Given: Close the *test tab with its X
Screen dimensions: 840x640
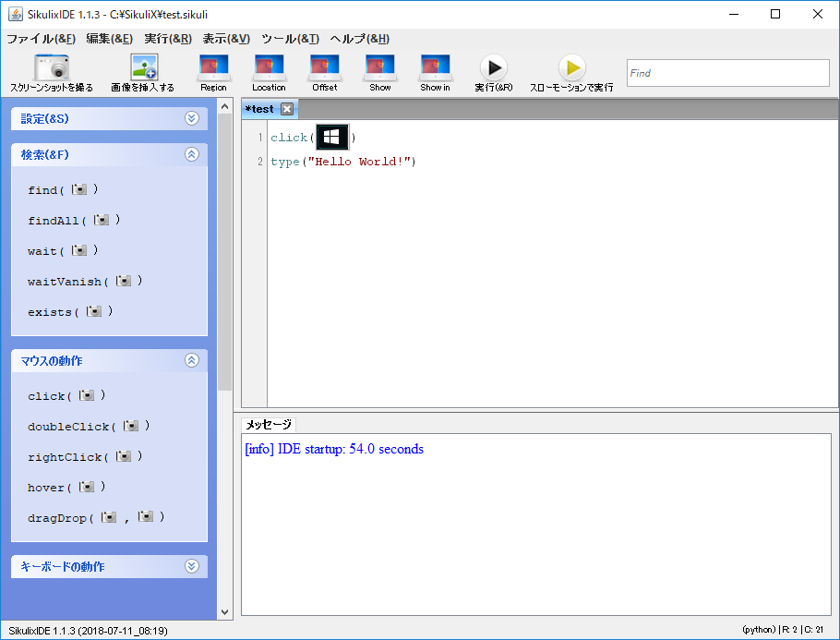Looking at the screenshot, I should coord(287,109).
